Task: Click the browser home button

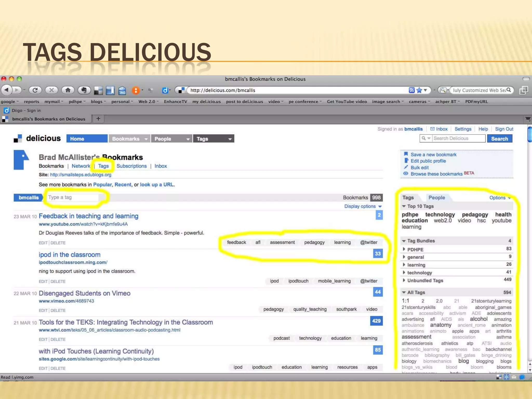Action: [x=68, y=90]
